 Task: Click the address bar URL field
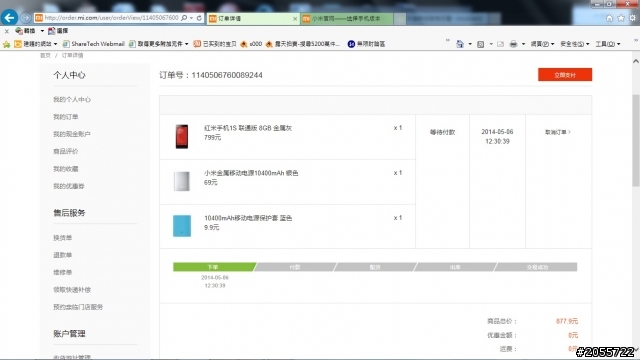tap(111, 18)
